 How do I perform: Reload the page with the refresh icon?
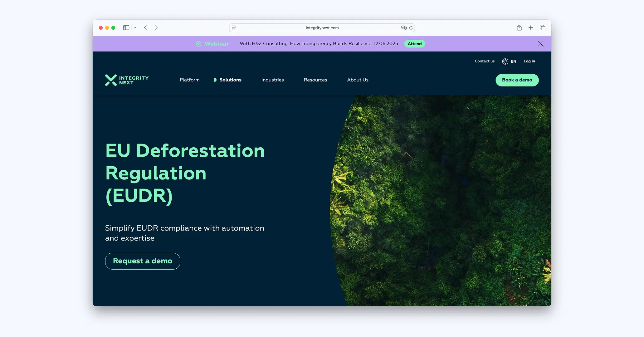pyautogui.click(x=411, y=28)
